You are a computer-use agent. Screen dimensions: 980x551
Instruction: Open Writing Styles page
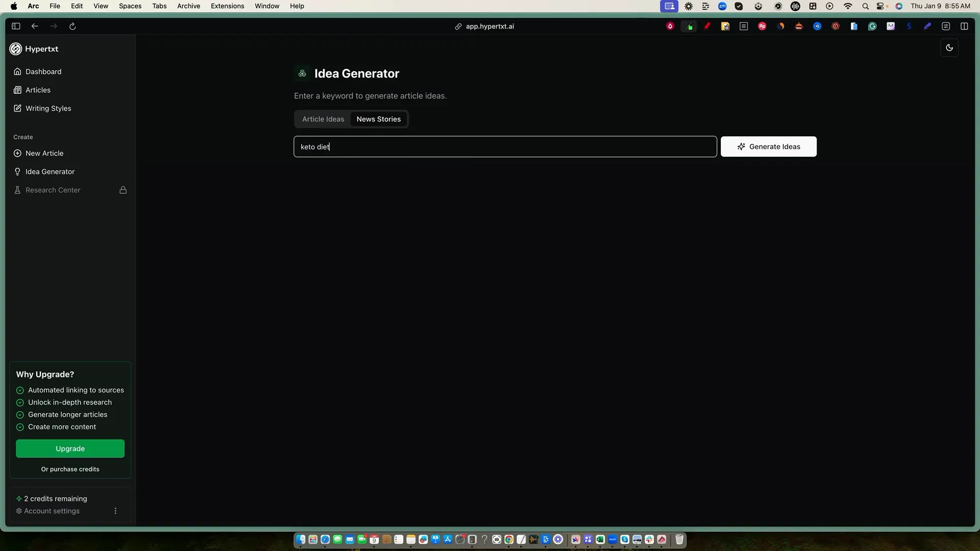[48, 109]
